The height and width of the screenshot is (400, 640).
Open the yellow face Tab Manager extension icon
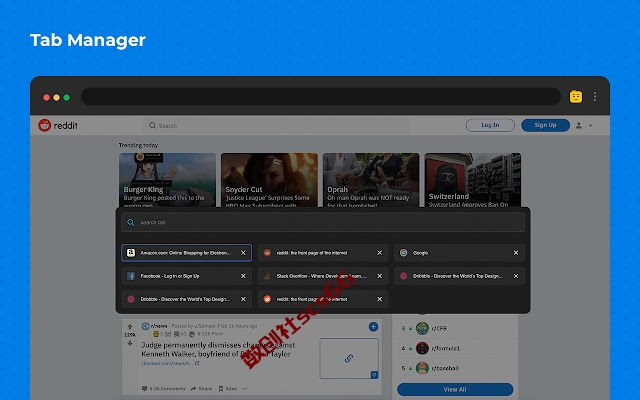576,97
